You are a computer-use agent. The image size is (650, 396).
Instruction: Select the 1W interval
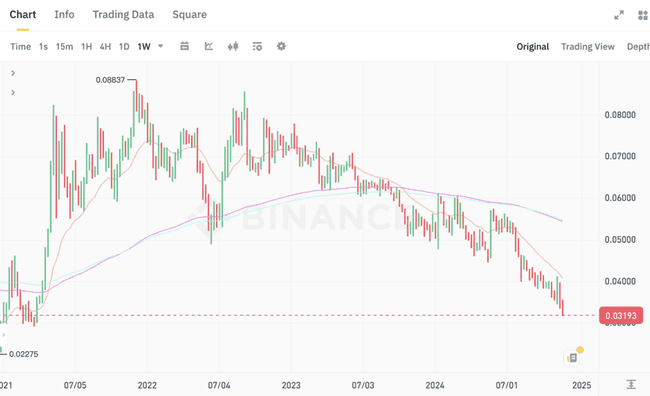coord(144,46)
